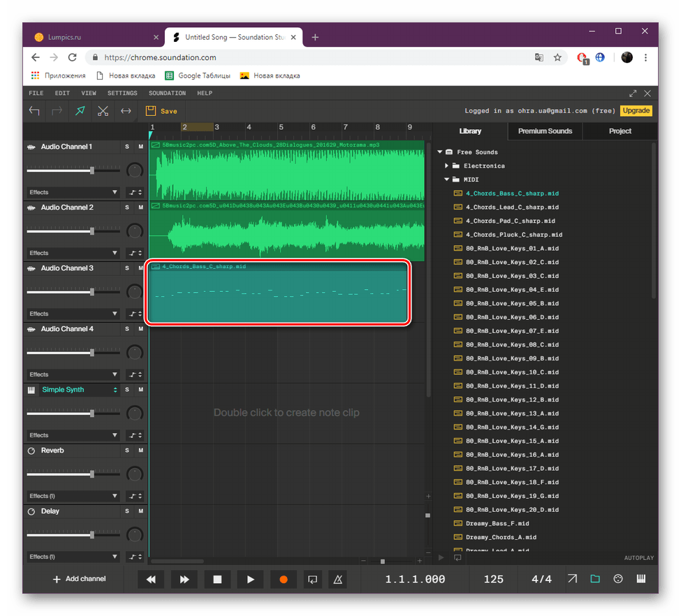Open the SOUNDATION menu
Screen dimensions: 681x616
pyautogui.click(x=167, y=93)
